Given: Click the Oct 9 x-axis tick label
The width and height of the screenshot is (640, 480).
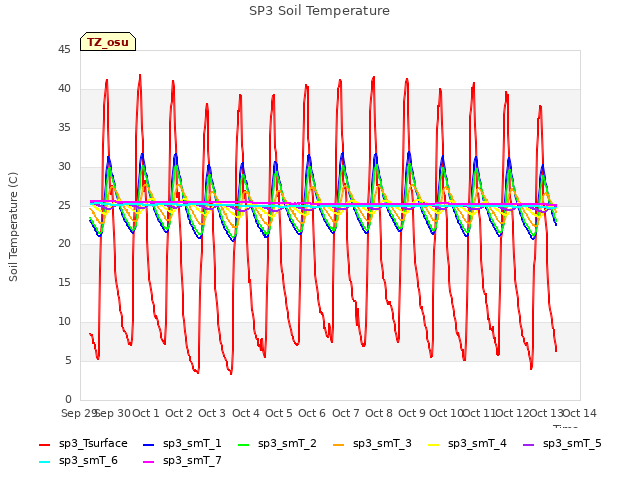Looking at the screenshot, I should [x=412, y=413].
